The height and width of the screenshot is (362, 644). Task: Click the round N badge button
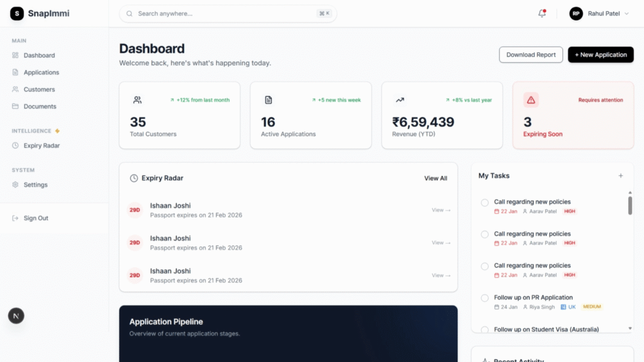16,315
